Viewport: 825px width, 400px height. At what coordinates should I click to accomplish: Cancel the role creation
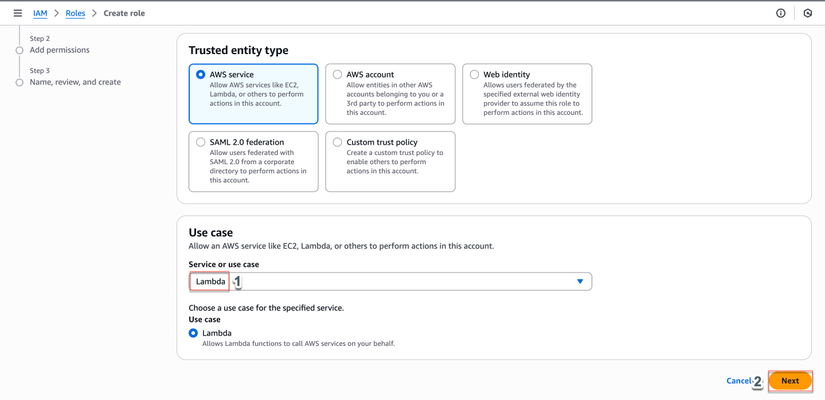click(x=739, y=381)
